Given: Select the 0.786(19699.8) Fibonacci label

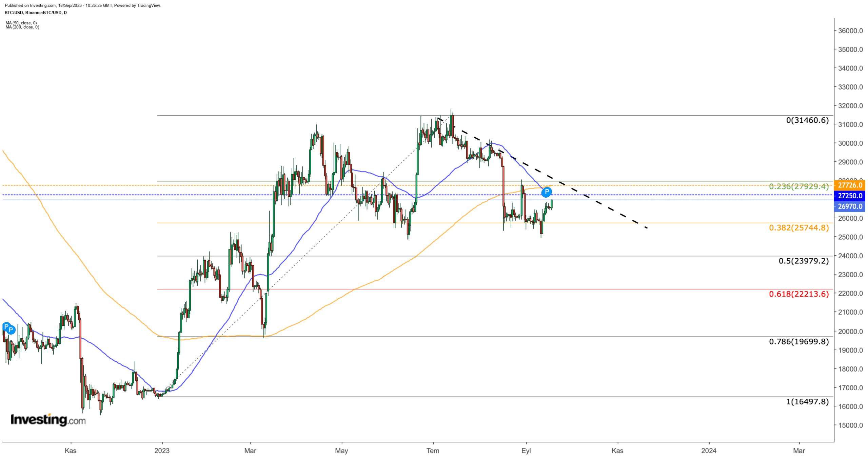Looking at the screenshot, I should point(798,341).
